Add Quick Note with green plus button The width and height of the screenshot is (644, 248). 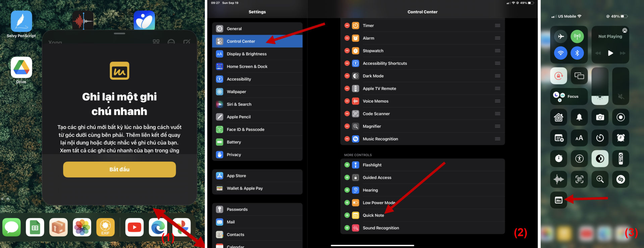(347, 215)
